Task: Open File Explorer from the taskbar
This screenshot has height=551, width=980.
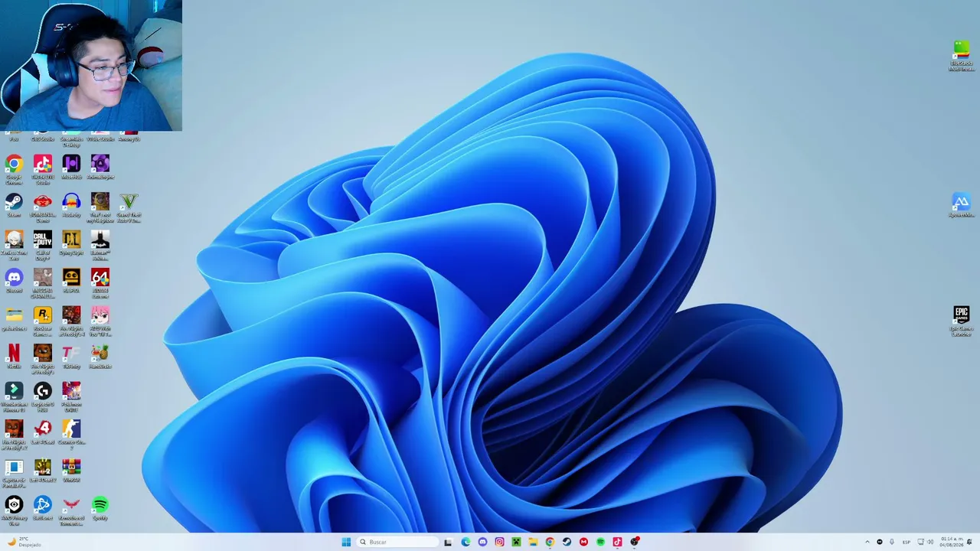Action: 533,542
